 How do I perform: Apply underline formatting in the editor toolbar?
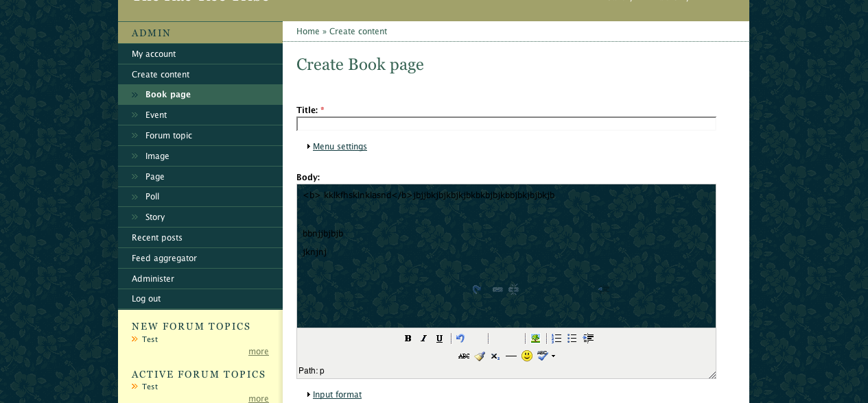click(x=439, y=339)
